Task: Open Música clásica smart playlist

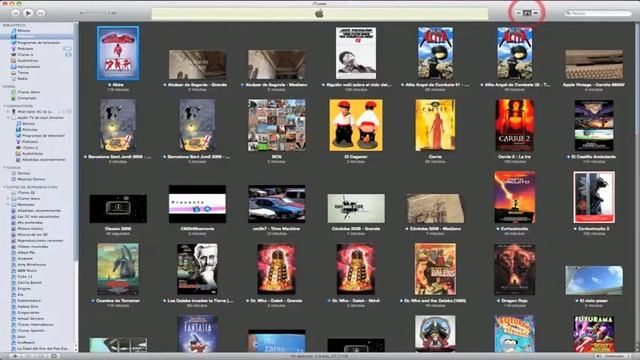Action: (30, 229)
